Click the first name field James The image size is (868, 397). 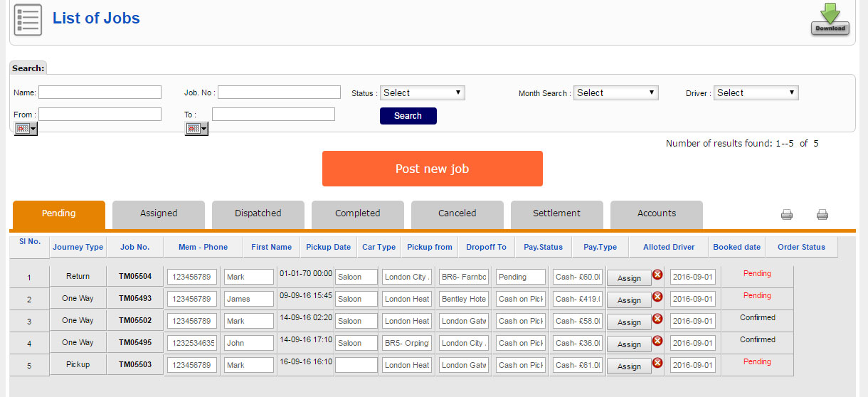(249, 299)
